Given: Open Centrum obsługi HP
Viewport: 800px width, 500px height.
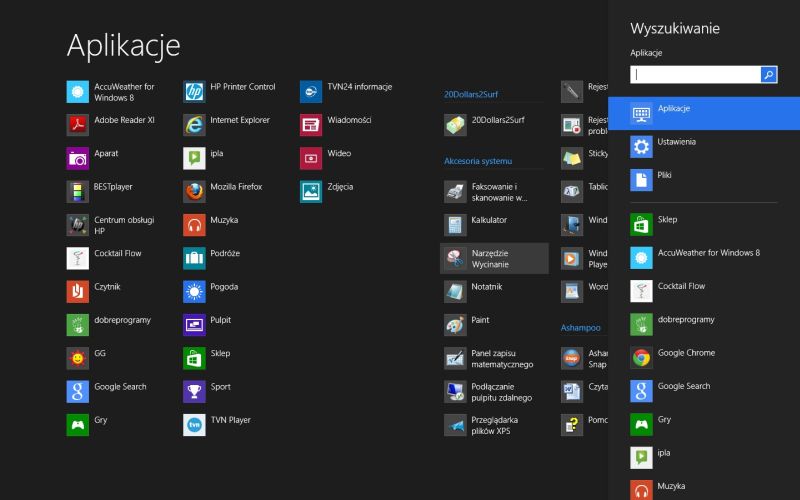Looking at the screenshot, I should pos(111,225).
